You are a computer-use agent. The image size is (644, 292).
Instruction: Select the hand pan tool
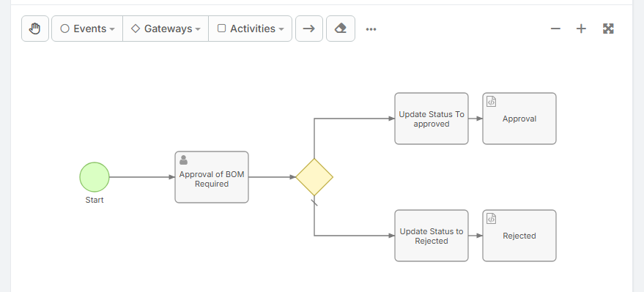[x=35, y=29]
